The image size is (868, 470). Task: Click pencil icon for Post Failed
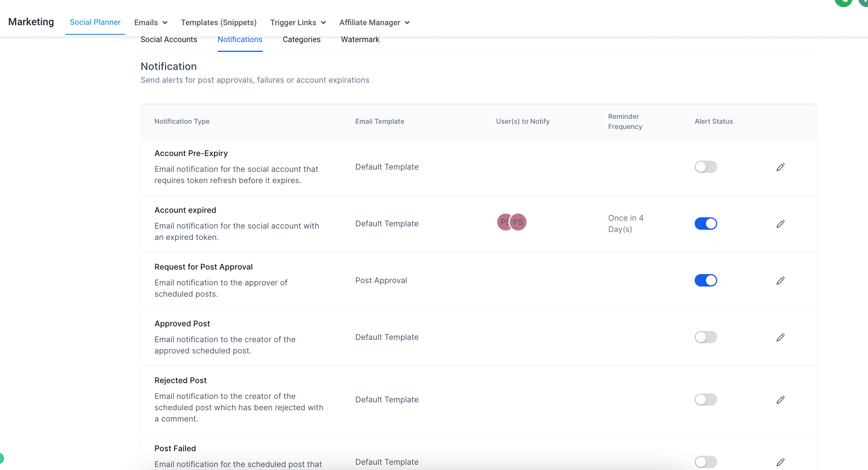tap(780, 462)
